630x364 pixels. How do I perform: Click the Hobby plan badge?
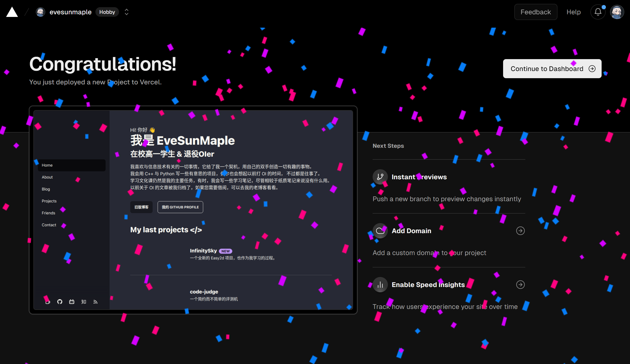(107, 12)
